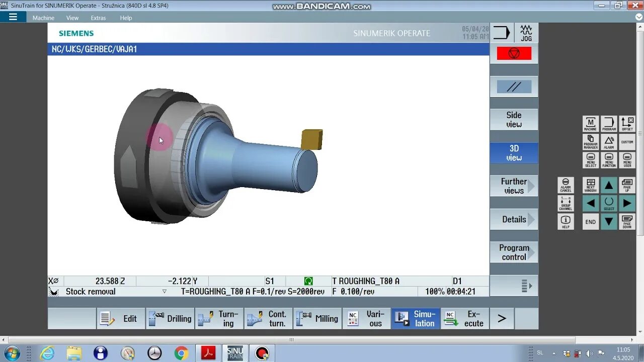Open PROGRAM MANAGER from keypad
644x362 pixels.
tap(591, 142)
